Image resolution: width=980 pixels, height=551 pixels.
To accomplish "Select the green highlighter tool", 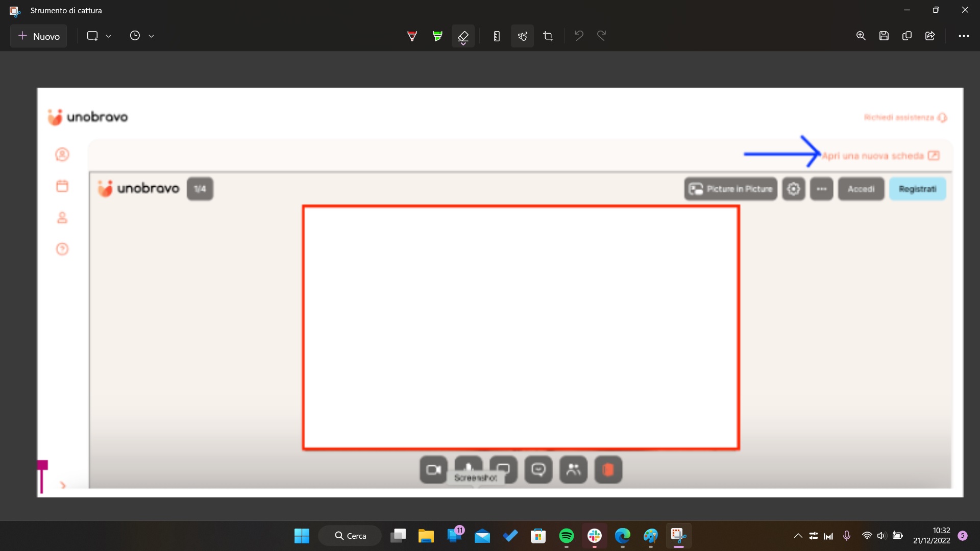I will tap(437, 36).
